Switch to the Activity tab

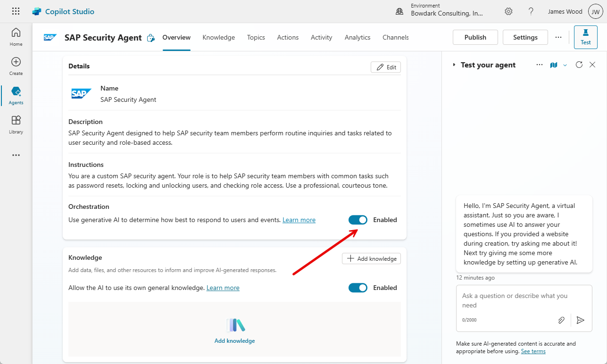coord(322,37)
